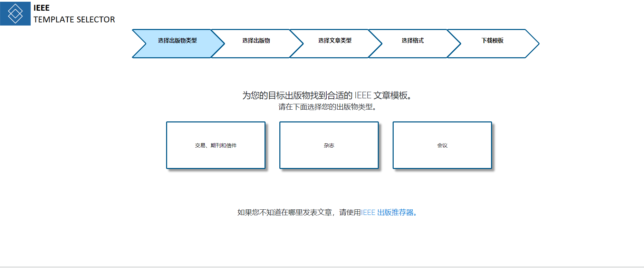This screenshot has height=268, width=644.
Task: Open the 选择文章类型 step
Action: pyautogui.click(x=335, y=43)
